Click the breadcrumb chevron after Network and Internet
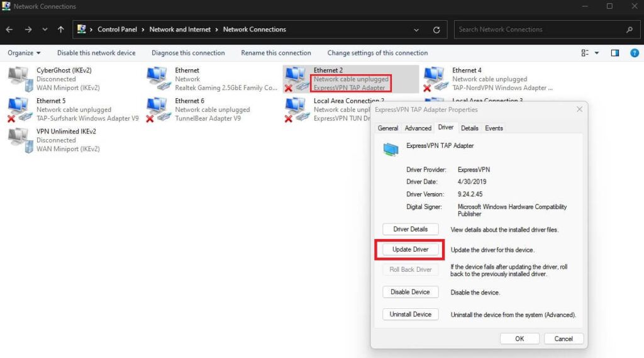644x358 pixels. coord(216,30)
